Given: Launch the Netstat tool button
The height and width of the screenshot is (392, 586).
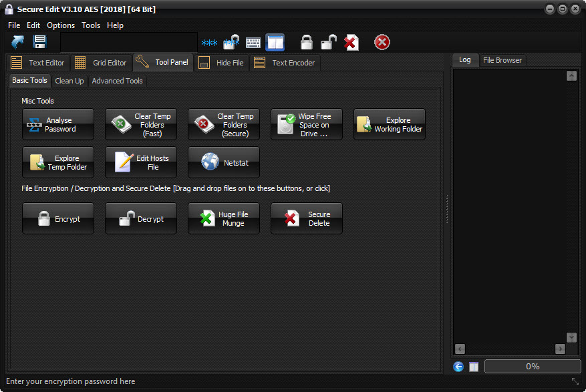Looking at the screenshot, I should point(224,162).
